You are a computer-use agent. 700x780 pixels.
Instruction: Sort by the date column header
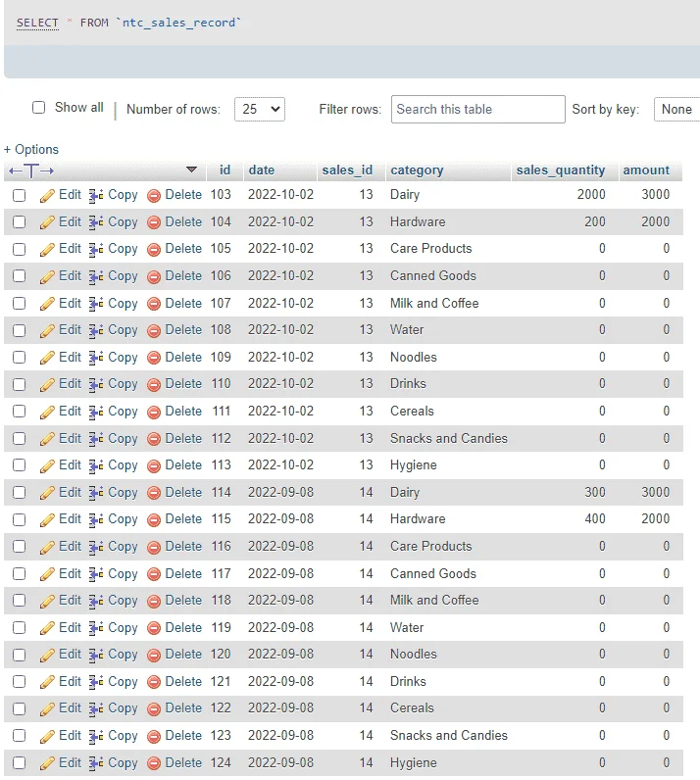click(262, 171)
